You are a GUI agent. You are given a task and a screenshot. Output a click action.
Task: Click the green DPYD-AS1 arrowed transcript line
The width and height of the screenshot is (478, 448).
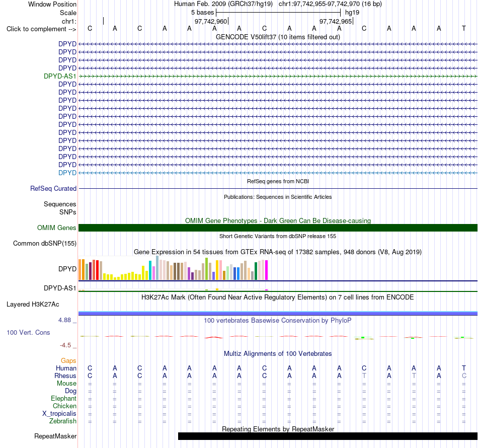[278, 76]
